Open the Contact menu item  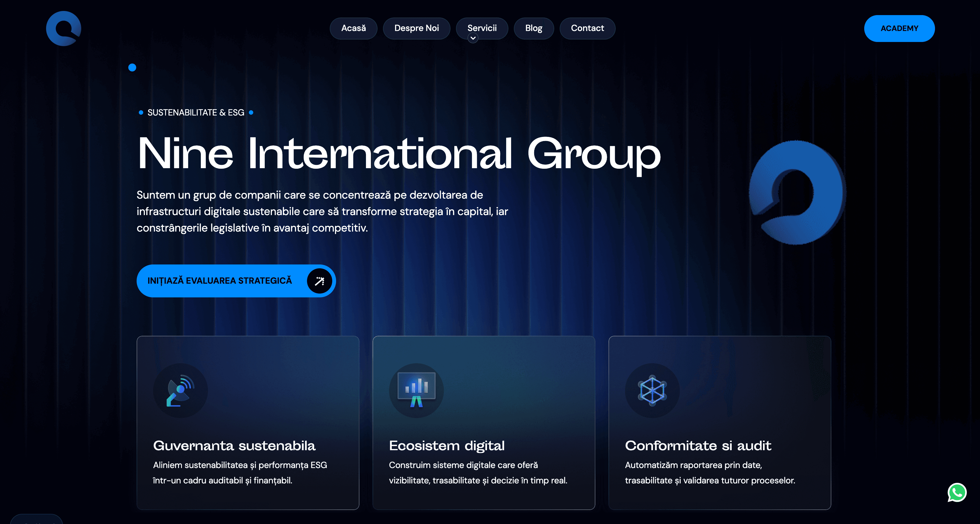click(x=587, y=28)
